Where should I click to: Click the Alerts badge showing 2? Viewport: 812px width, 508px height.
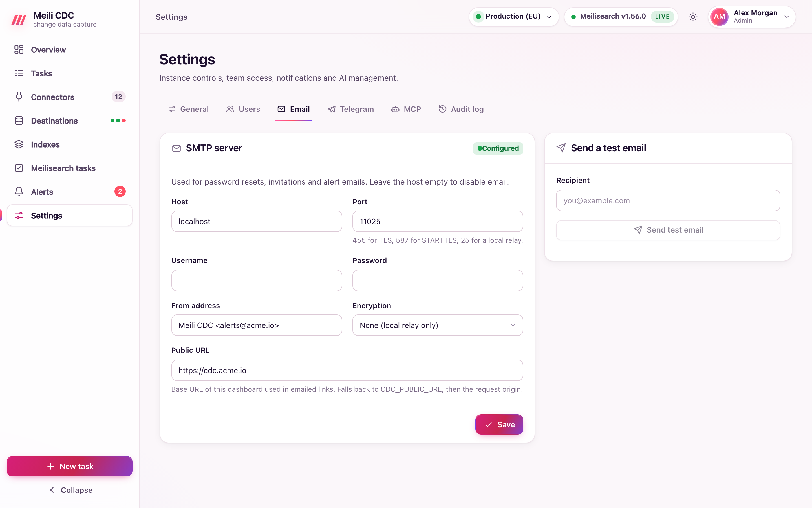click(x=120, y=192)
